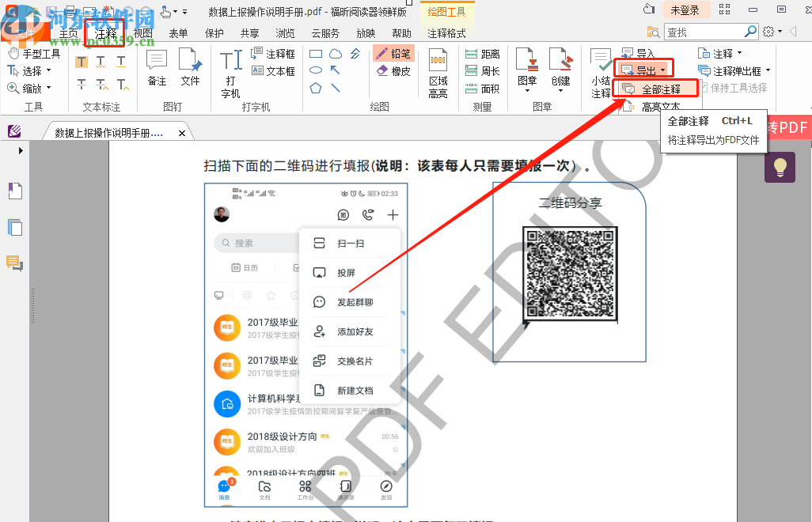This screenshot has height=522, width=812.
Task: Activate the 区域高亮 area highlight tool
Action: pyautogui.click(x=438, y=71)
